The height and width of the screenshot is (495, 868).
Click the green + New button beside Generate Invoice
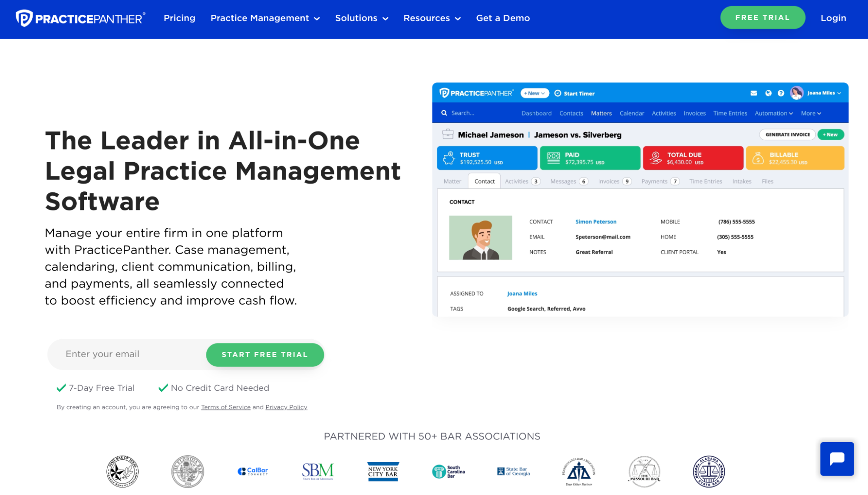coord(831,134)
